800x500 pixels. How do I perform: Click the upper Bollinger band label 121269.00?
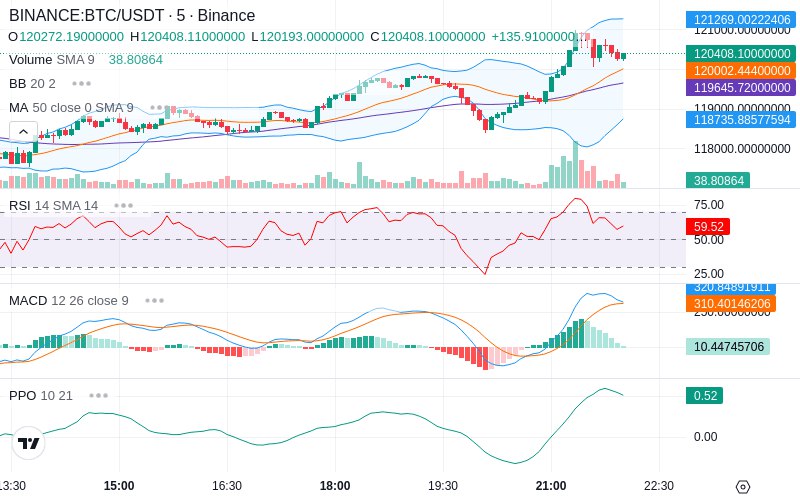point(741,20)
